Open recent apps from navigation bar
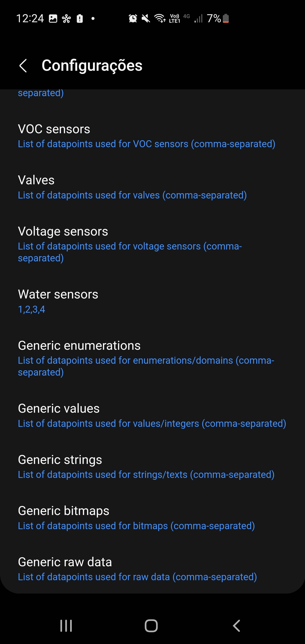 66,626
